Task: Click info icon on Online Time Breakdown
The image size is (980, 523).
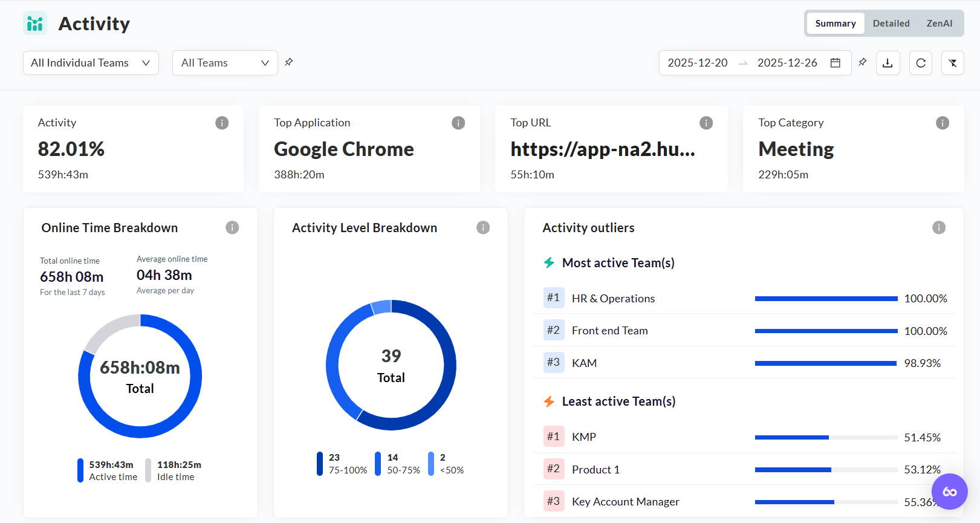Action: tap(232, 227)
